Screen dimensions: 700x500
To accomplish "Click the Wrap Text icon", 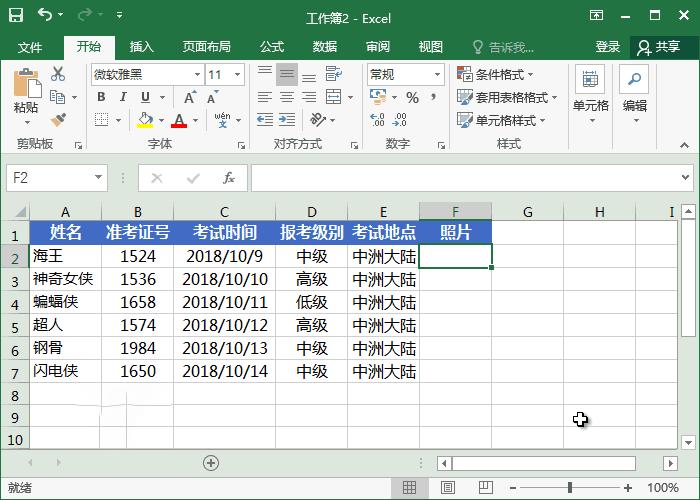I will [334, 74].
